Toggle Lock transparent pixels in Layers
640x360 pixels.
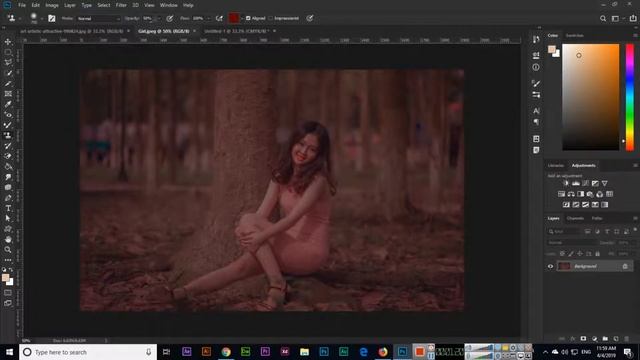tap(562, 254)
